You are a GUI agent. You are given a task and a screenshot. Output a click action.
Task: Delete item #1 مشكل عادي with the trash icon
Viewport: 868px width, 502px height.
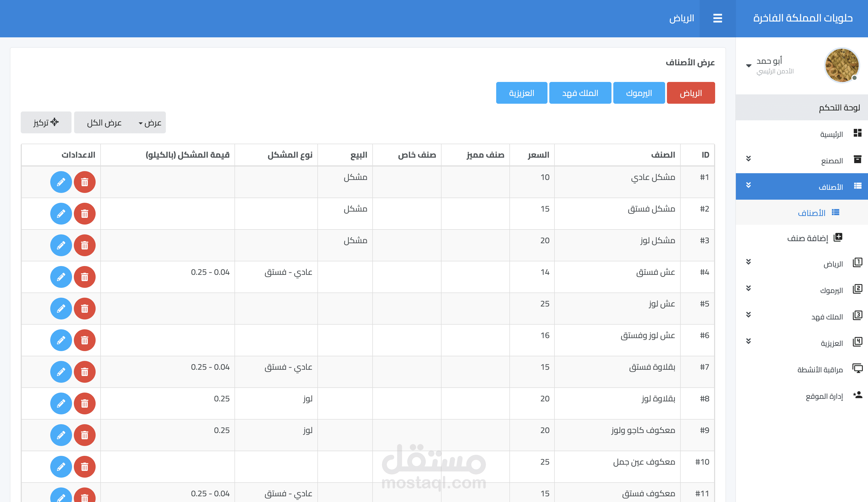(x=84, y=182)
